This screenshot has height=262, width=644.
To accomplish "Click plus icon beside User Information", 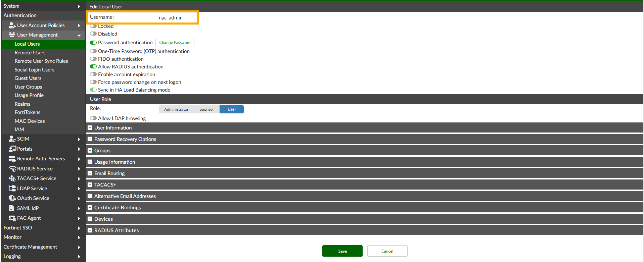I will pyautogui.click(x=90, y=128).
